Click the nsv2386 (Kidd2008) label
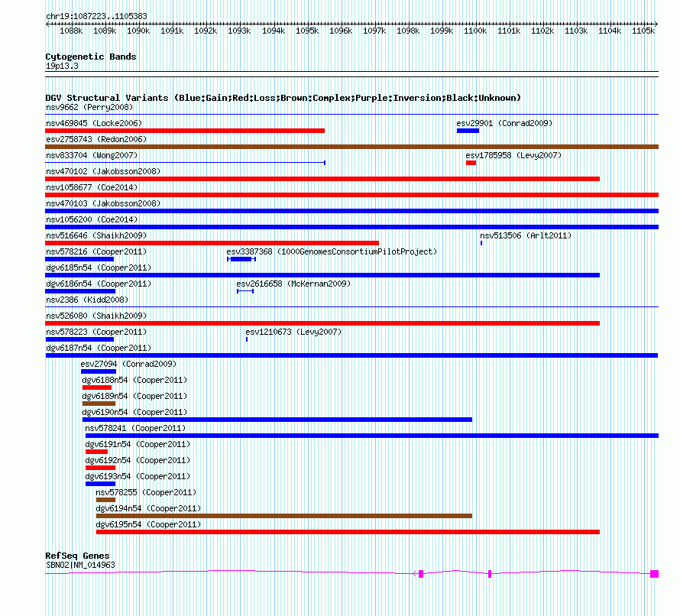The height and width of the screenshot is (616, 680). coord(87,300)
